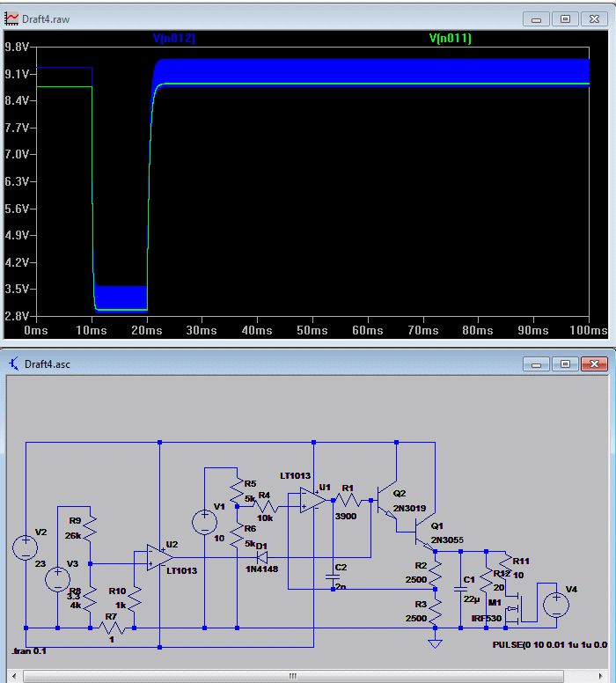Click the LT1013 label above U1
Screen dimensions: 616x683
296,475
